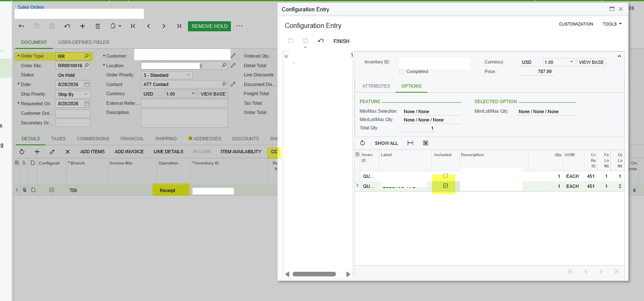Select the OPTIONS tab
Screen dimensions: 644x301
411,86
